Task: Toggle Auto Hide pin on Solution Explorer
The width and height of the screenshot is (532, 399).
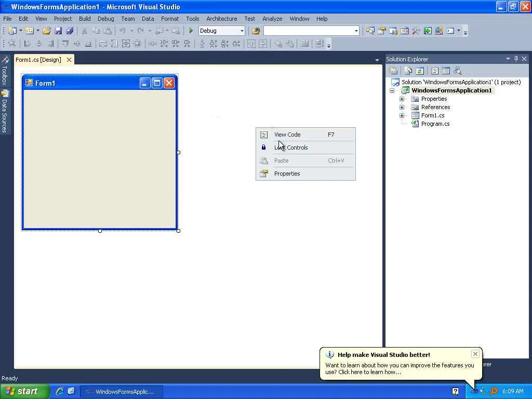Action: coord(516,59)
